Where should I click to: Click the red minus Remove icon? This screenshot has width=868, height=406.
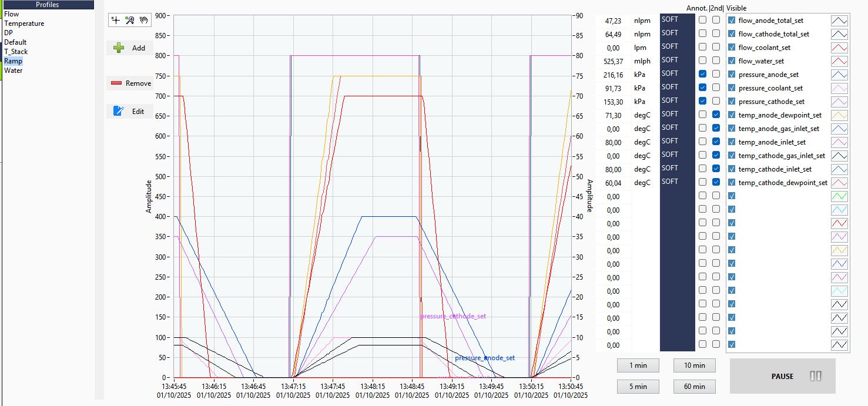(x=116, y=83)
